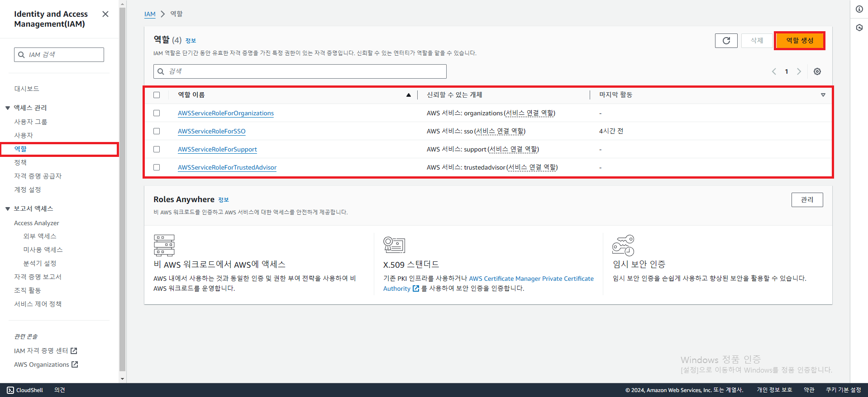Click 정보 link beside 역할 heading
The width and height of the screenshot is (868, 397).
click(191, 41)
